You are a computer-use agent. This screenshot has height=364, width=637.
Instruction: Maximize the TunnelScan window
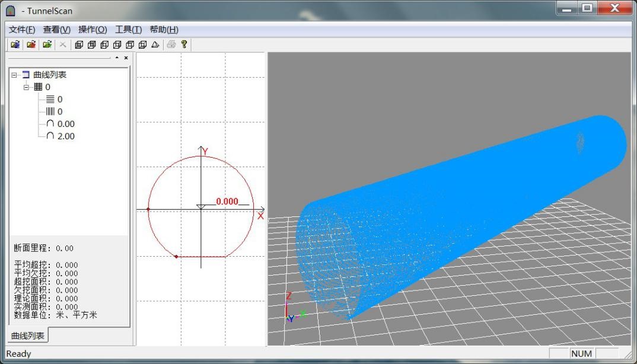(587, 8)
